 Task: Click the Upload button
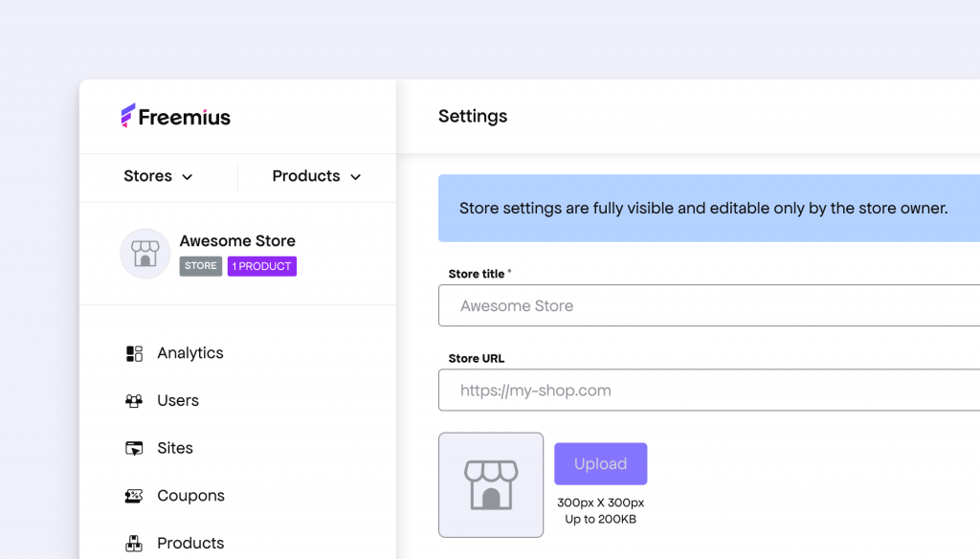pyautogui.click(x=600, y=463)
